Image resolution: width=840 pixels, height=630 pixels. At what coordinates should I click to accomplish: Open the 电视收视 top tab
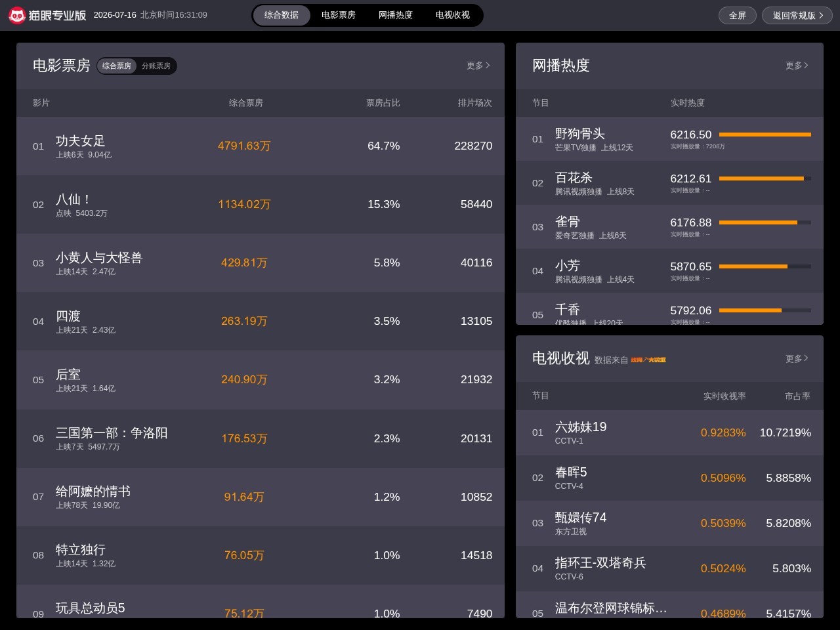click(x=453, y=15)
